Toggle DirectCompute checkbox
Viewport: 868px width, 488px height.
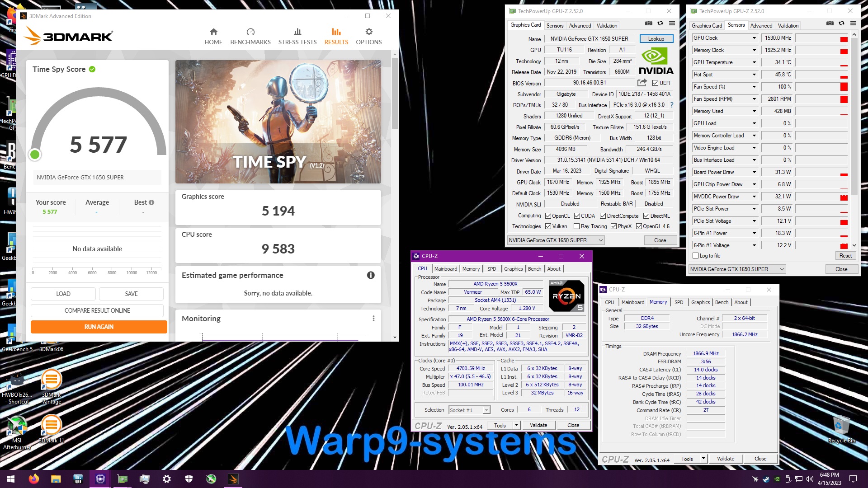point(603,216)
